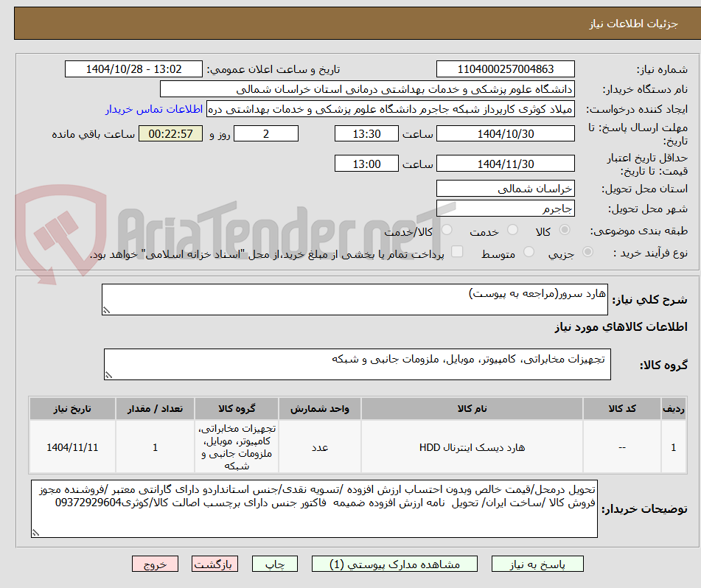Click the validity time 13:00 field
The width and height of the screenshot is (701, 588).
pyautogui.click(x=366, y=164)
